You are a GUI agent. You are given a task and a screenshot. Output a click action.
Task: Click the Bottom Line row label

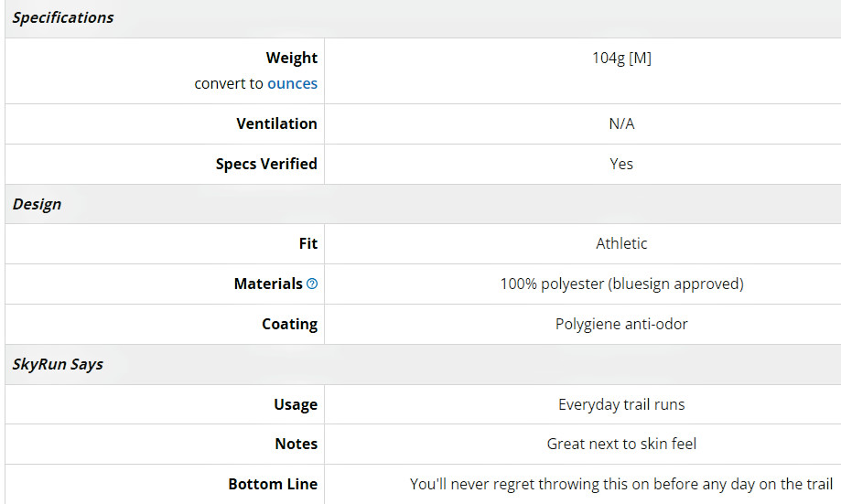(x=273, y=484)
